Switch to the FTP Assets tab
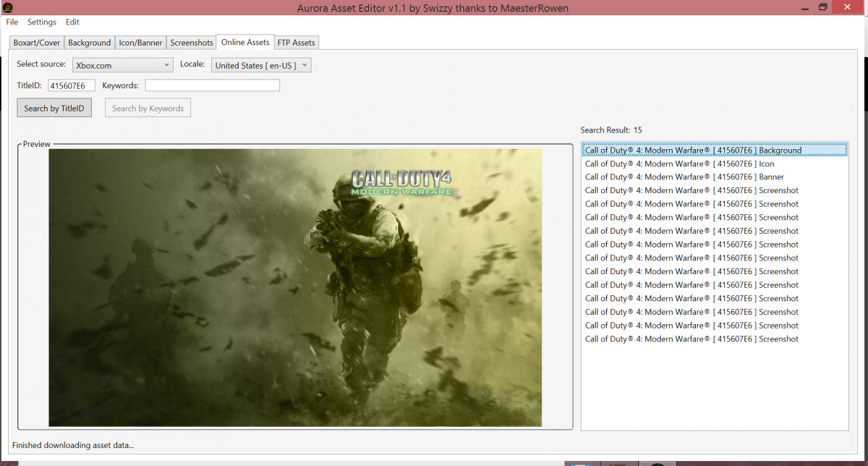This screenshot has width=868, height=466. (297, 43)
